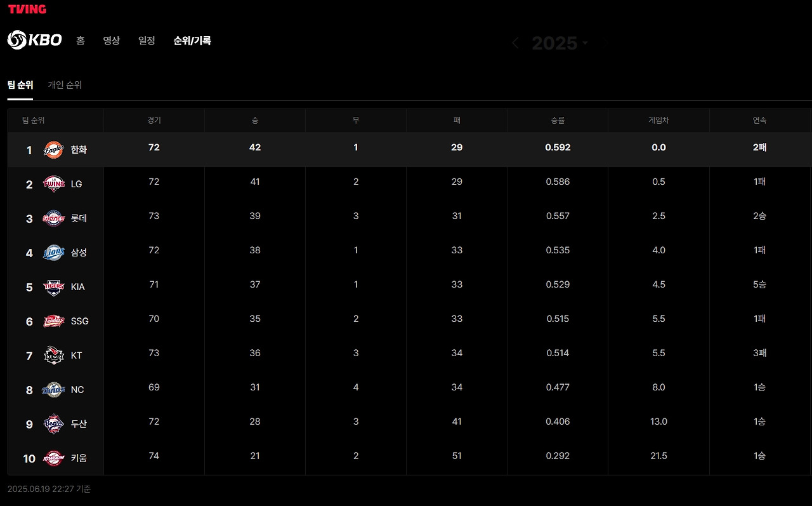Screen dimensions: 812x506
Task: Click NC's games behind 8.0
Action: pos(658,387)
